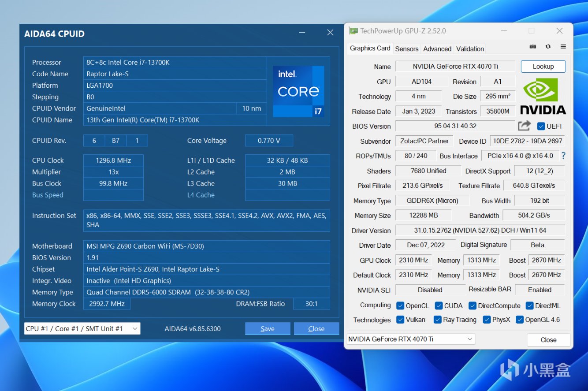Open the Advanced tab
The height and width of the screenshot is (391, 588).
(437, 49)
